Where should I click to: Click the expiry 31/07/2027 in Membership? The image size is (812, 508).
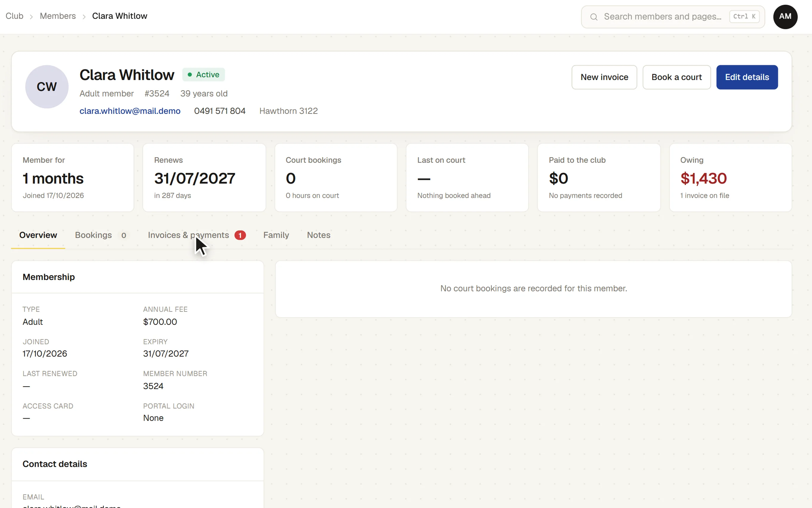pos(165,354)
